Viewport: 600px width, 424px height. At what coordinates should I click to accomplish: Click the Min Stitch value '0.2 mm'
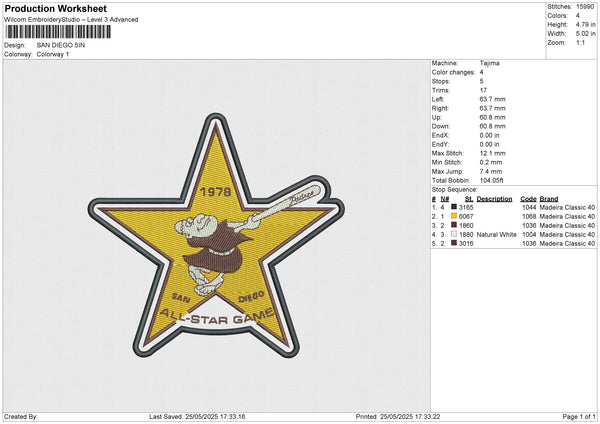pos(491,162)
